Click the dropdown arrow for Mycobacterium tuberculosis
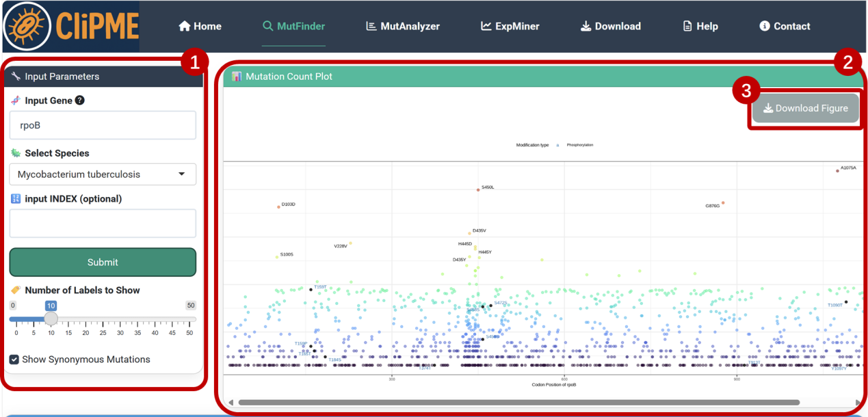This screenshot has height=417, width=868. coord(182,174)
